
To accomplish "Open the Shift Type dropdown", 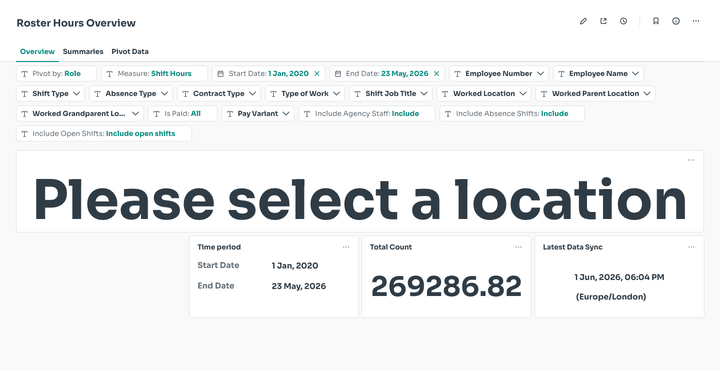I will (x=51, y=94).
